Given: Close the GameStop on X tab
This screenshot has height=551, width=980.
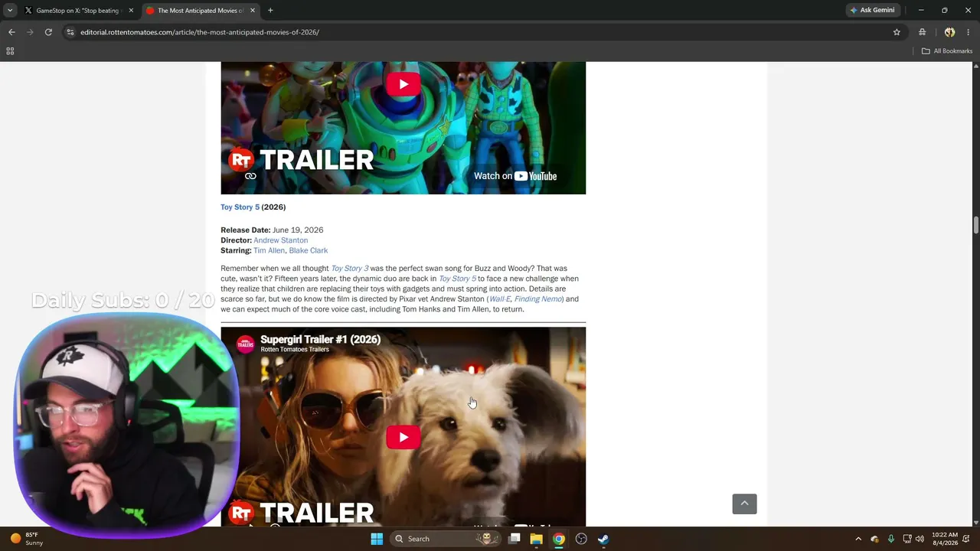Looking at the screenshot, I should pos(131,11).
